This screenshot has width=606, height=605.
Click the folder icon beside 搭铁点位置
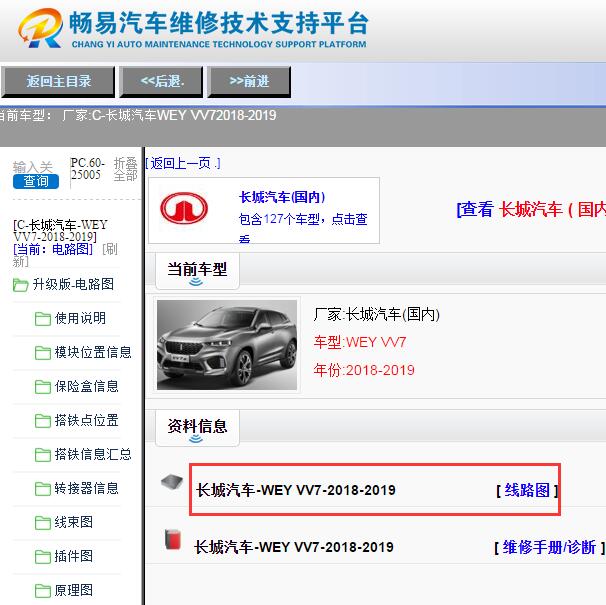click(43, 421)
